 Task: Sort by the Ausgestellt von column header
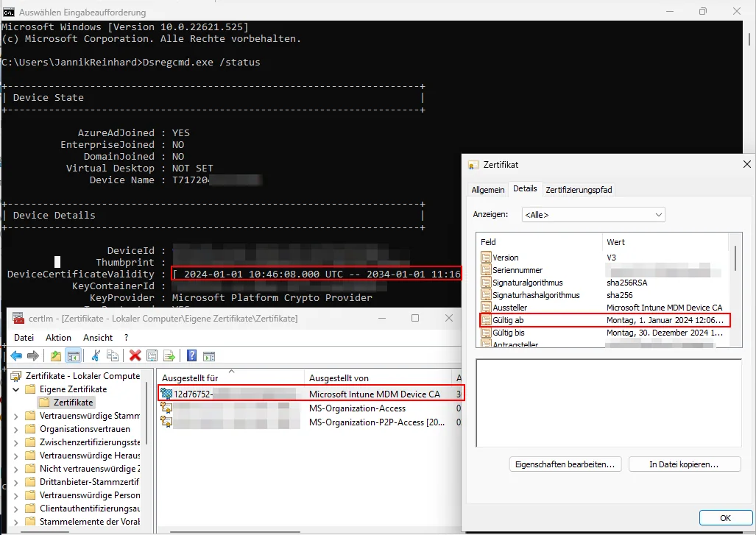click(378, 378)
